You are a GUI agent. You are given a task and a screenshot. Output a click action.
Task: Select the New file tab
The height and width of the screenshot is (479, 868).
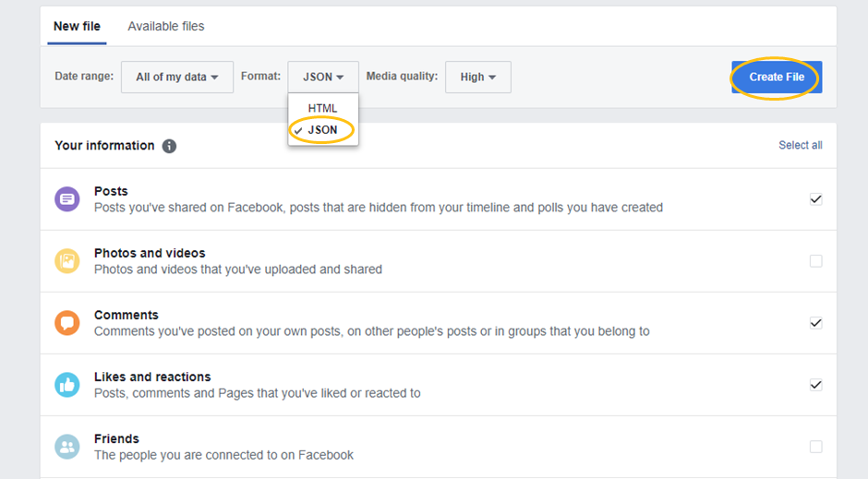(77, 26)
